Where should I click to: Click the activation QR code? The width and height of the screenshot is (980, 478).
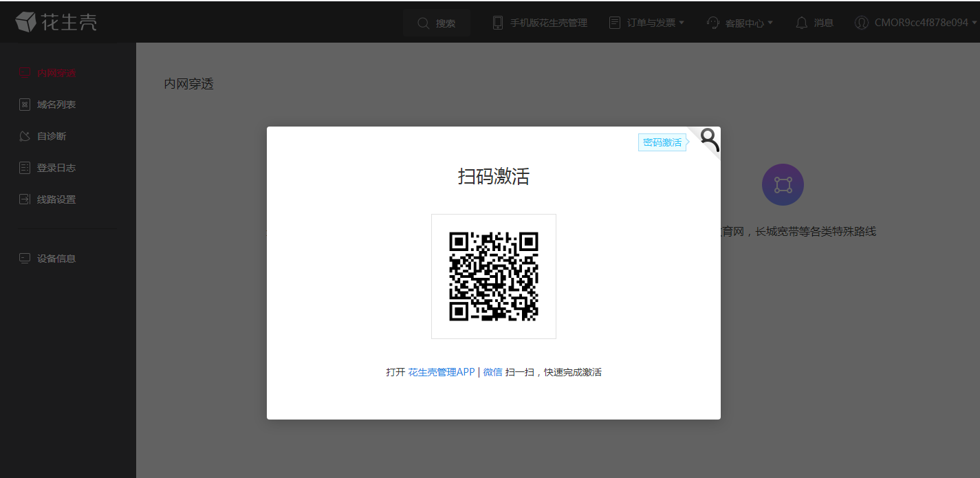click(x=494, y=276)
